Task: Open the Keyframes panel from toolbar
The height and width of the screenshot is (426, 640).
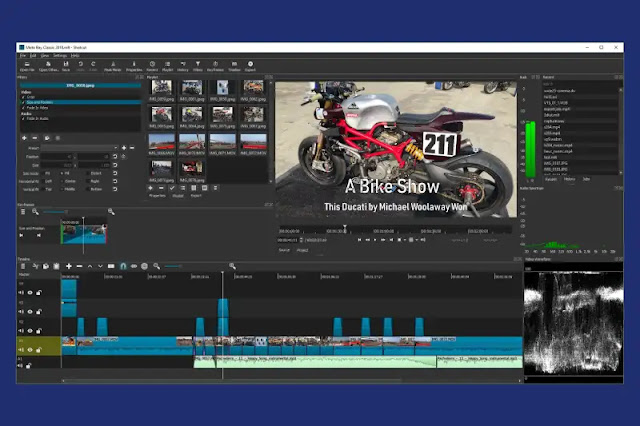Action: tap(215, 66)
